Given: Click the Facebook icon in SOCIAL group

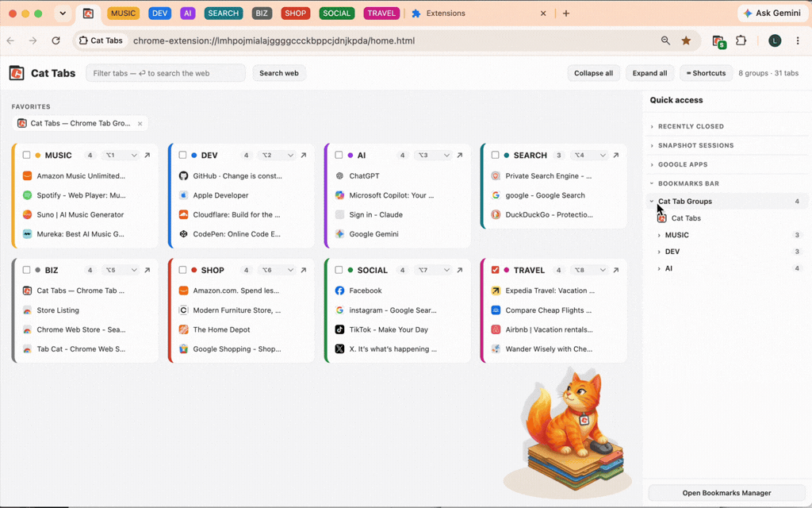Looking at the screenshot, I should 339,291.
